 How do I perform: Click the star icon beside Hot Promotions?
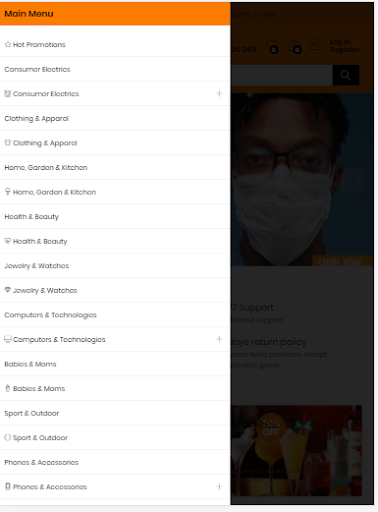click(x=8, y=44)
